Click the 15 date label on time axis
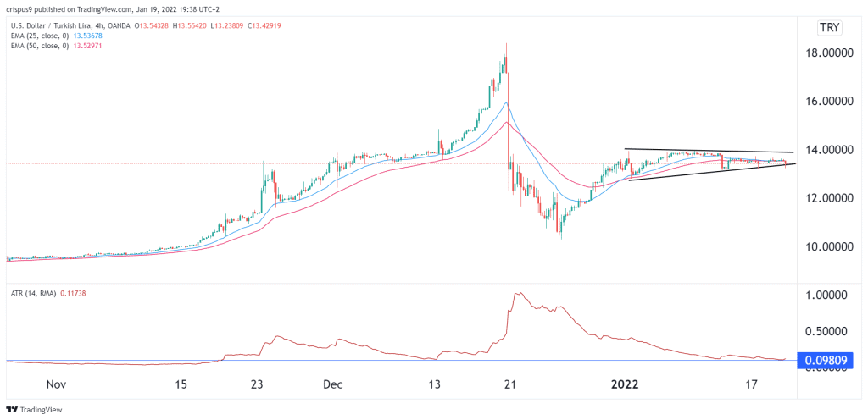This screenshot has height=420, width=868. (181, 384)
